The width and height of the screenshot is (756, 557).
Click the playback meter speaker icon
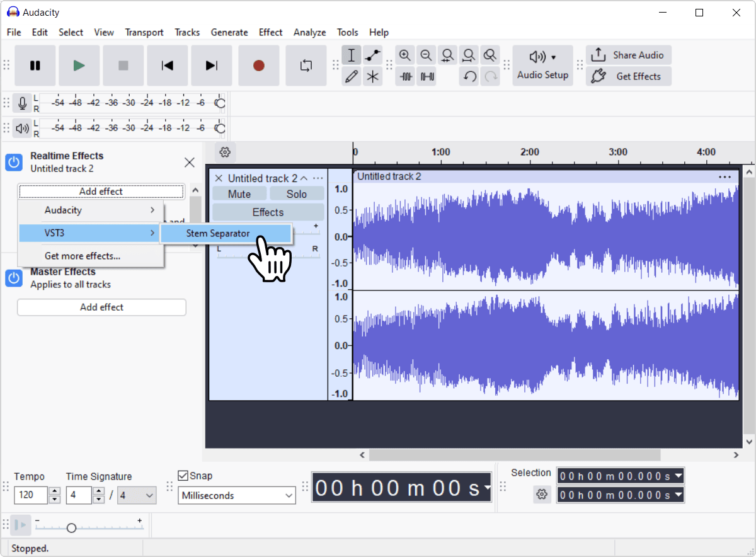tap(23, 129)
